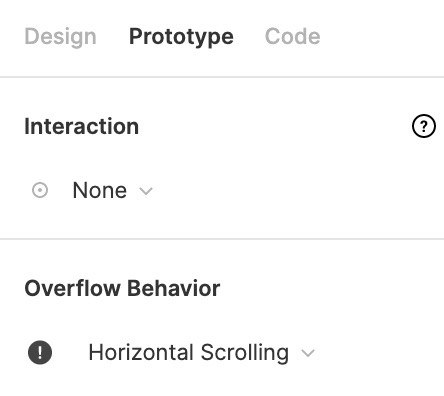Open the None interaction dropdown
This screenshot has width=444, height=396.
113,191
